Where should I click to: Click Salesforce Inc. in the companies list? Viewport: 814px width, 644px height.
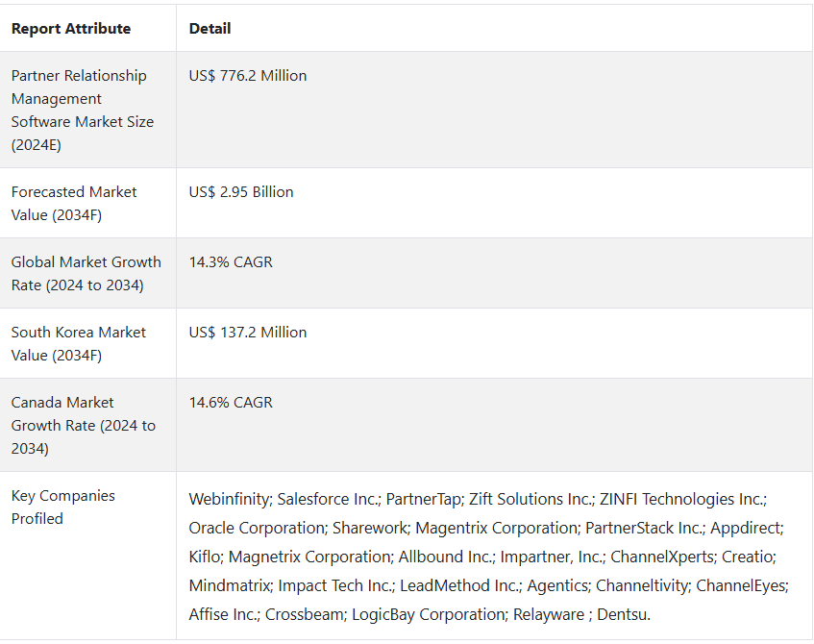point(328,499)
